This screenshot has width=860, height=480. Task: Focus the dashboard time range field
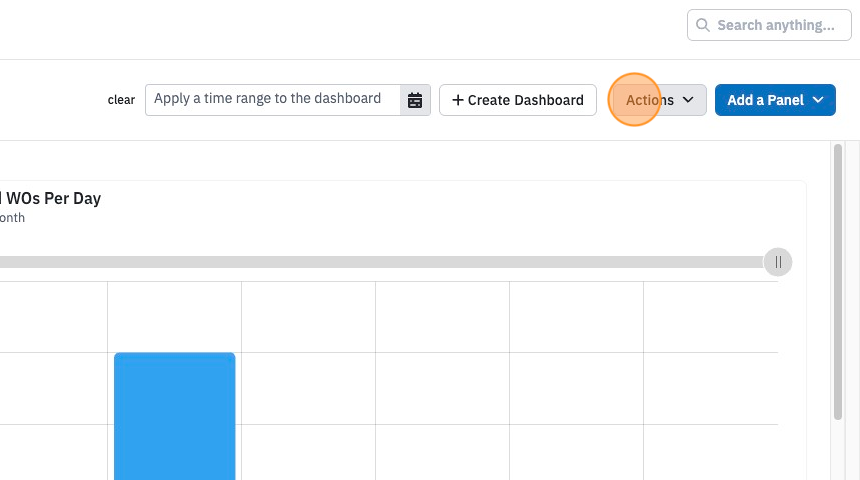273,100
